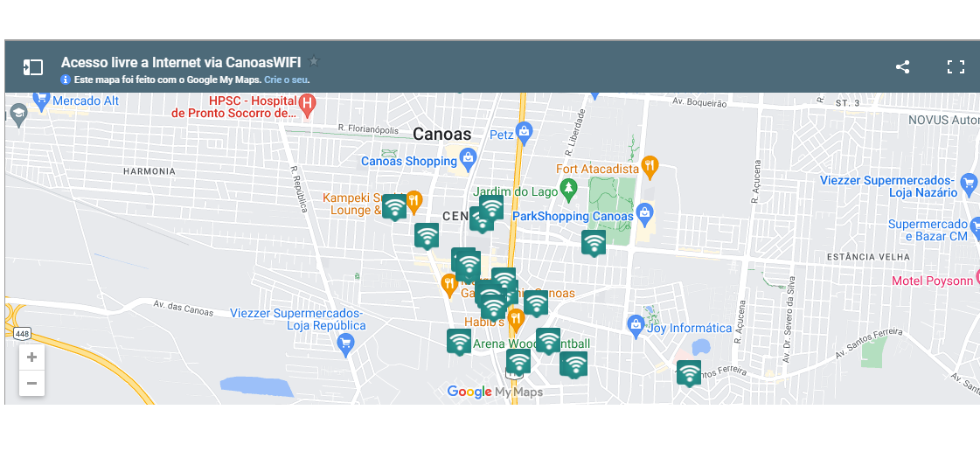Star the CanoasWIFI map as favorite

314,62
